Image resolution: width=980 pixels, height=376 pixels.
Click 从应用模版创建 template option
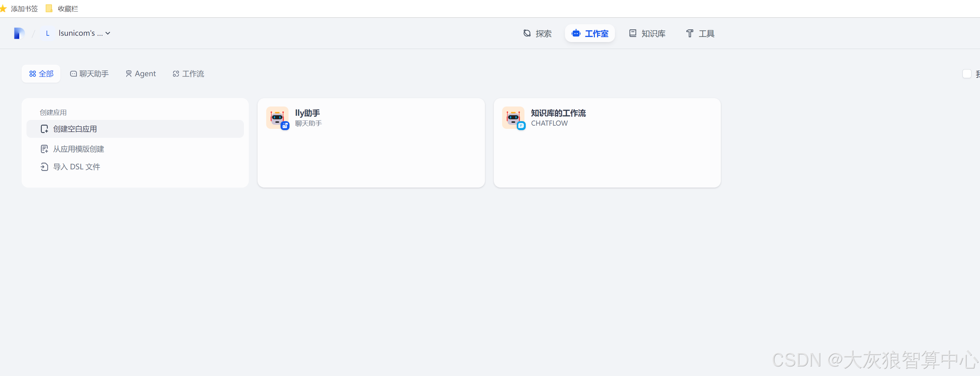(78, 149)
